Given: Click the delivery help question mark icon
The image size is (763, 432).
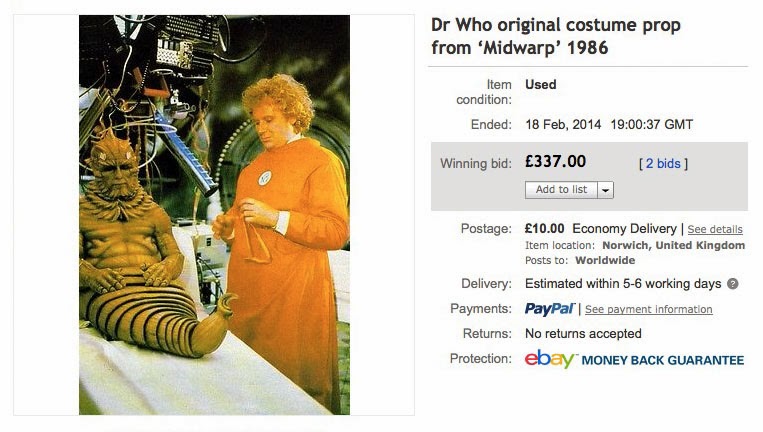Looking at the screenshot, I should (x=732, y=284).
